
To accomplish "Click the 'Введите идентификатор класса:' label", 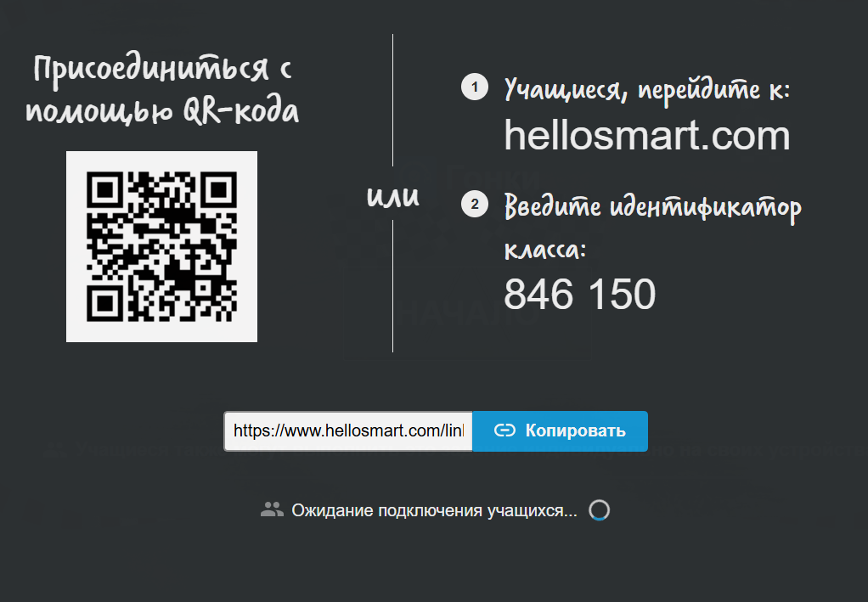I will (652, 225).
